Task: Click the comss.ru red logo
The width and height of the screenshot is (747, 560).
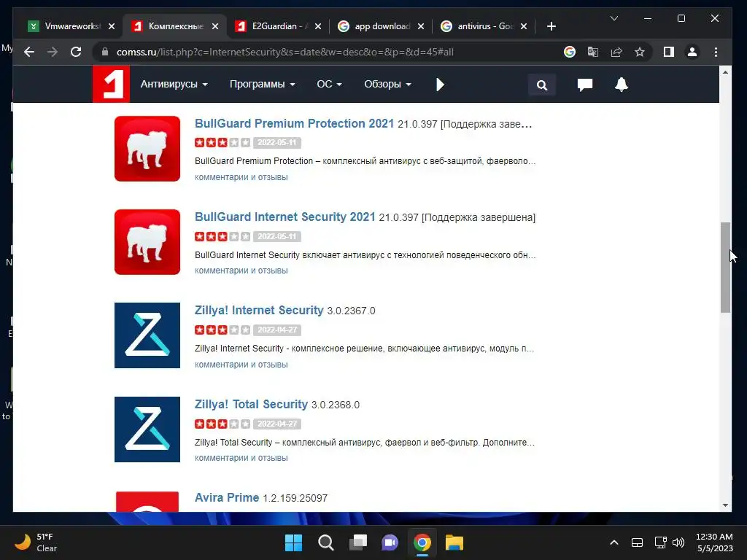Action: pyautogui.click(x=111, y=85)
